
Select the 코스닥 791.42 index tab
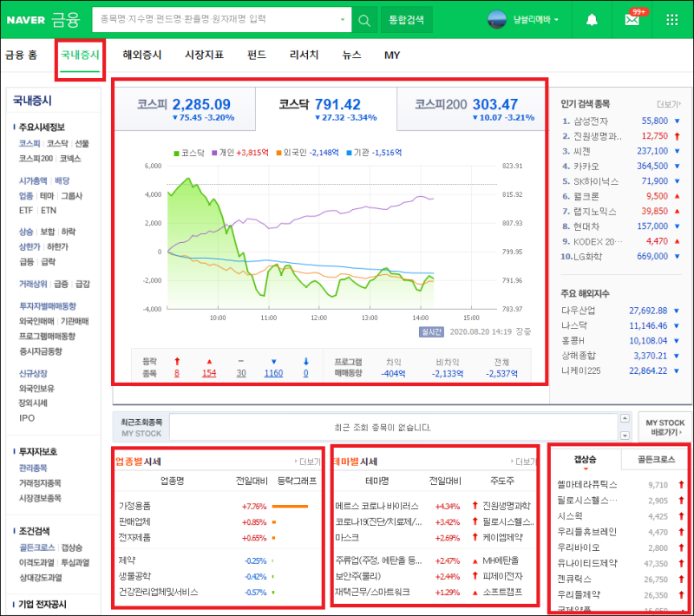pos(326,108)
